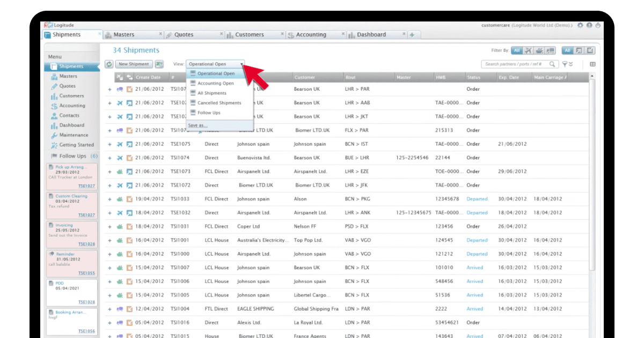Screen dimensions: 644x338
Task: Click Accounting dollar icon in menu
Action: coord(54,106)
